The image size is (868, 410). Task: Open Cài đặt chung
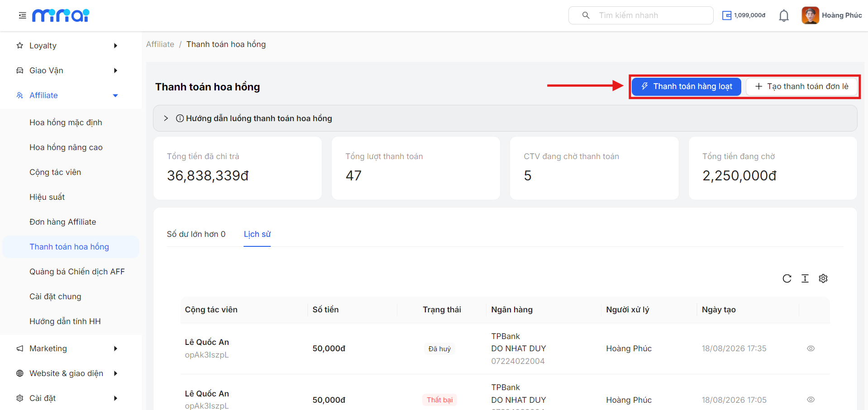pyautogui.click(x=71, y=297)
